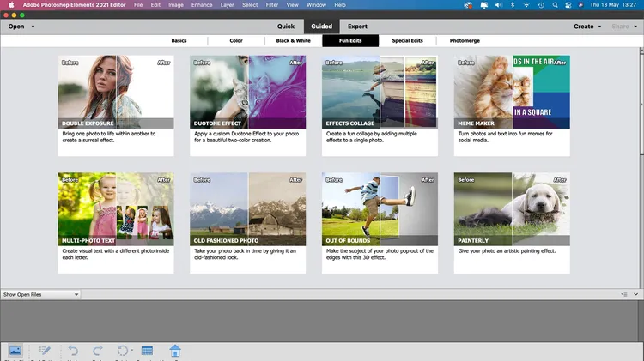The height and width of the screenshot is (361, 644).
Task: Click the screen mirroring display icon
Action: (x=483, y=5)
